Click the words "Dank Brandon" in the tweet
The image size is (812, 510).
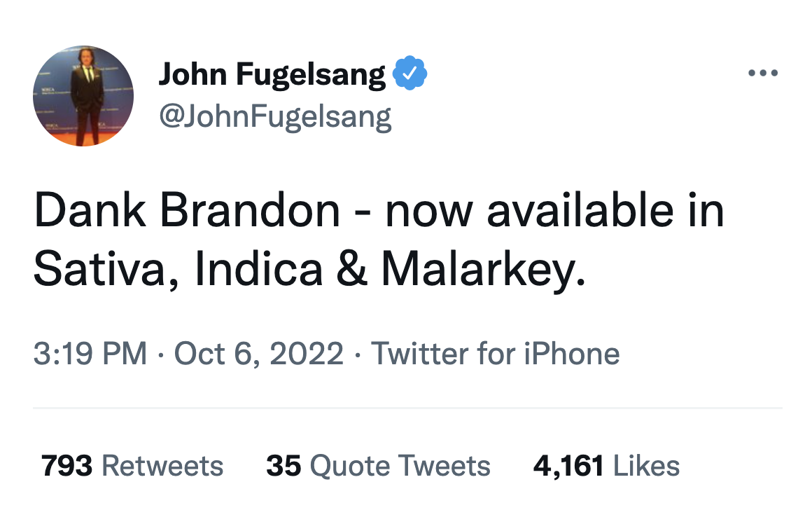(186, 211)
